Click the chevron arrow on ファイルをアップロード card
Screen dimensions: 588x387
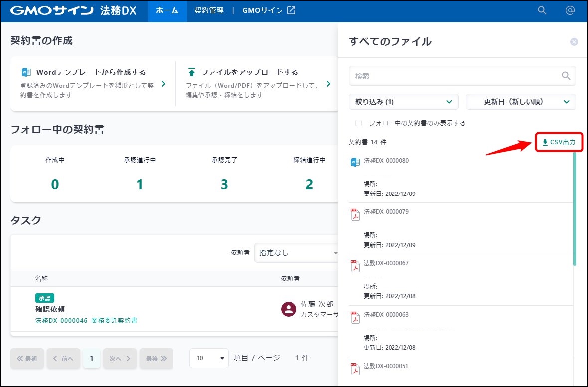(328, 84)
